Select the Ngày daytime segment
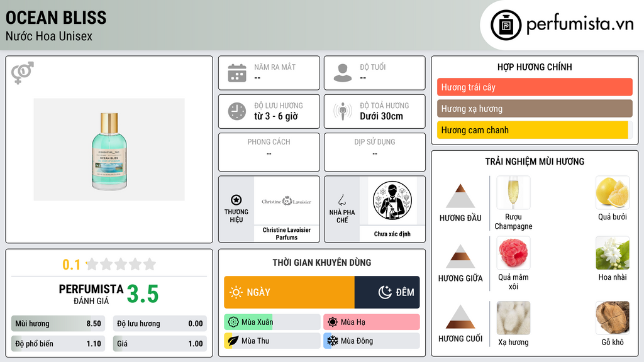This screenshot has width=644, height=362. click(x=289, y=292)
